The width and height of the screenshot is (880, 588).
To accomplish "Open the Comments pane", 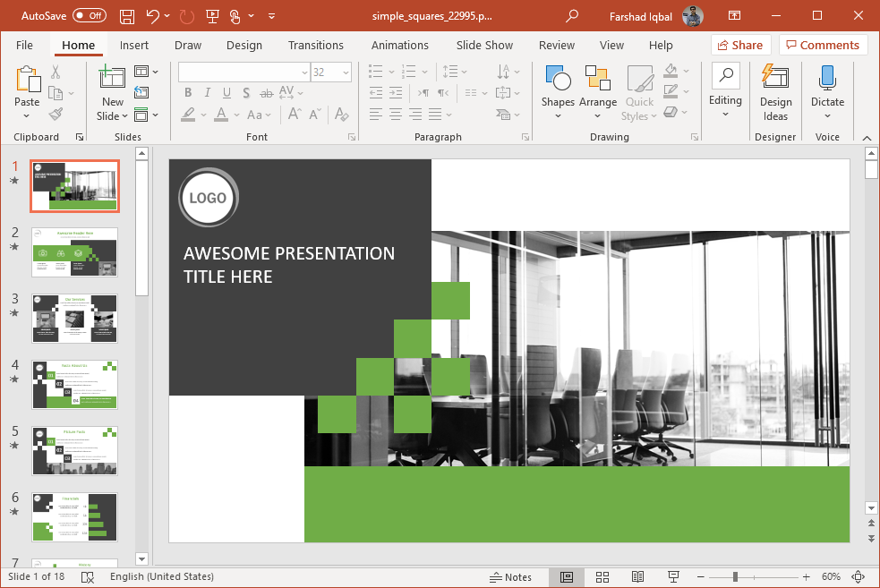I will tap(823, 45).
